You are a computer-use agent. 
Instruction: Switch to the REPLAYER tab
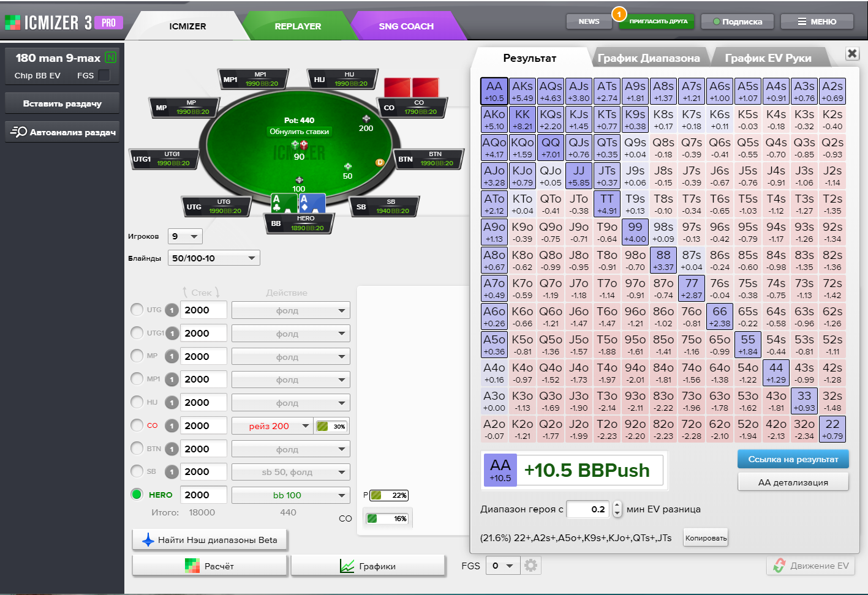(x=298, y=26)
